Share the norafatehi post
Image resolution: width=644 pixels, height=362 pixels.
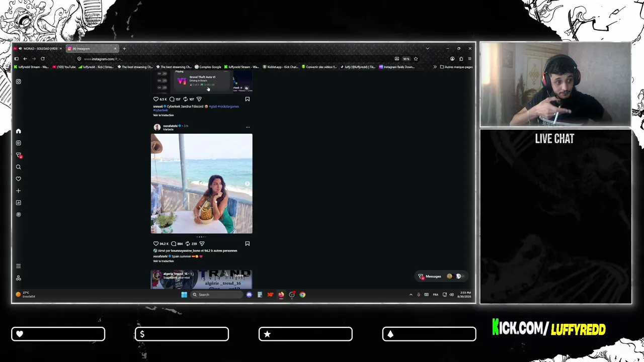[x=202, y=244]
